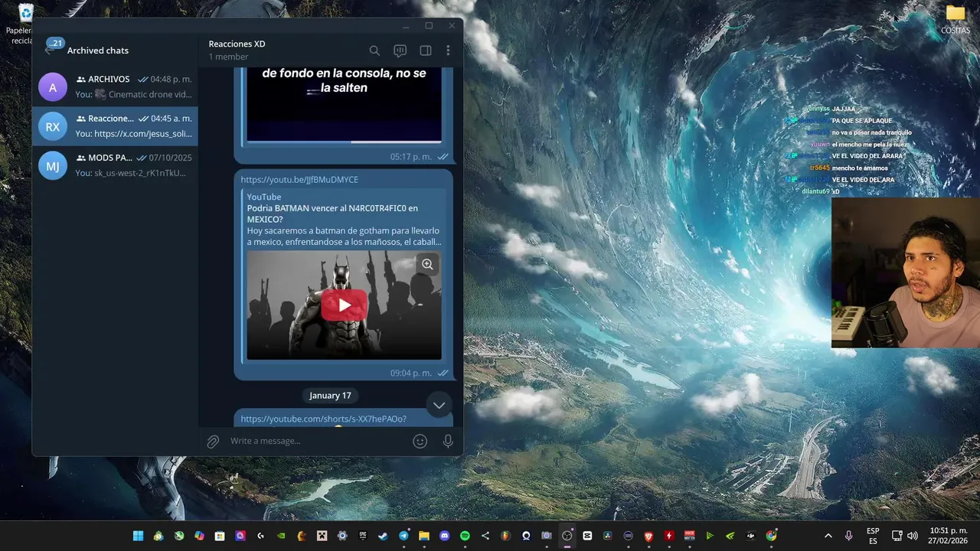The image size is (980, 551).
Task: Click Reacciones XD chat title header
Action: [237, 44]
